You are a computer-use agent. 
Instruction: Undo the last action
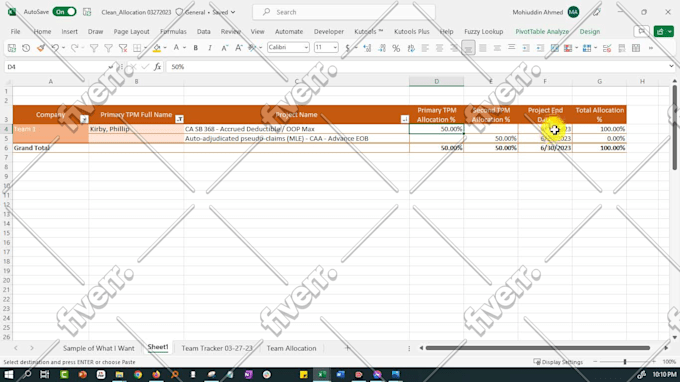55,48
